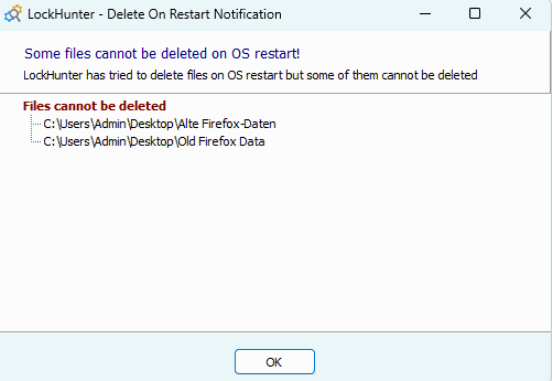Click the word "Desktop" in the Alte Firefox-Daten path
The image size is (552, 381).
152,124
